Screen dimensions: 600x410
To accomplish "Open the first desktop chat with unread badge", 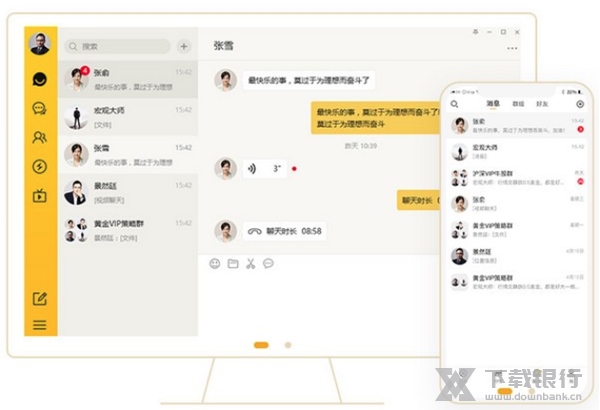I will [x=128, y=79].
